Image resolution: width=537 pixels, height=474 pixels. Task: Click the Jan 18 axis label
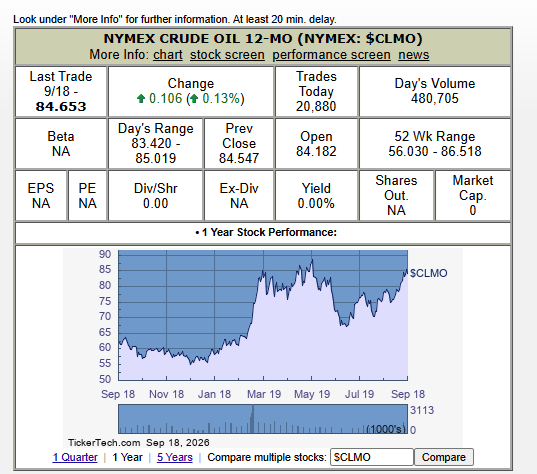coord(214,394)
